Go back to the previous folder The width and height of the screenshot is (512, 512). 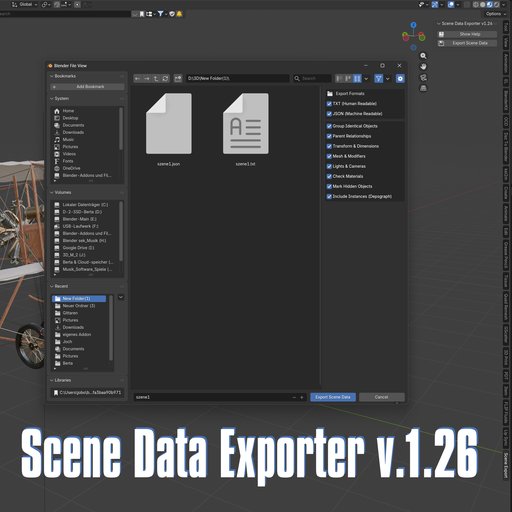137,78
